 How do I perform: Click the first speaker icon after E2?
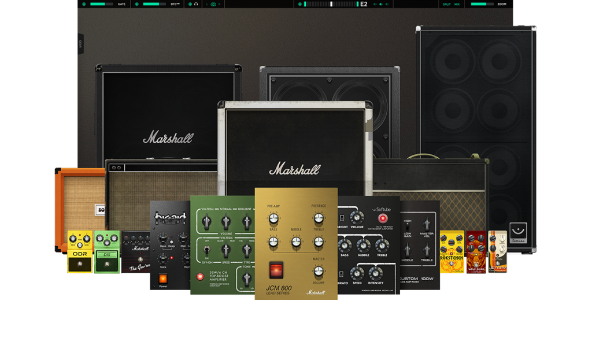tap(375, 4)
